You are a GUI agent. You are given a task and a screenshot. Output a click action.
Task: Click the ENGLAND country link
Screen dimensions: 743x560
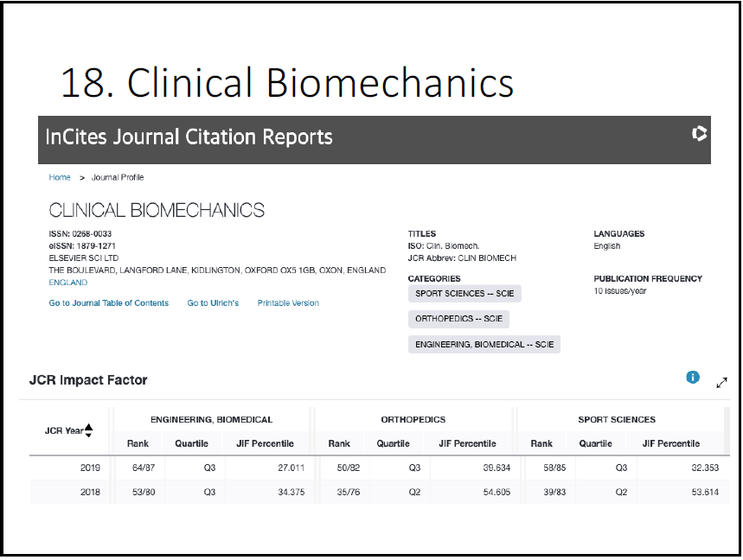pyautogui.click(x=68, y=283)
